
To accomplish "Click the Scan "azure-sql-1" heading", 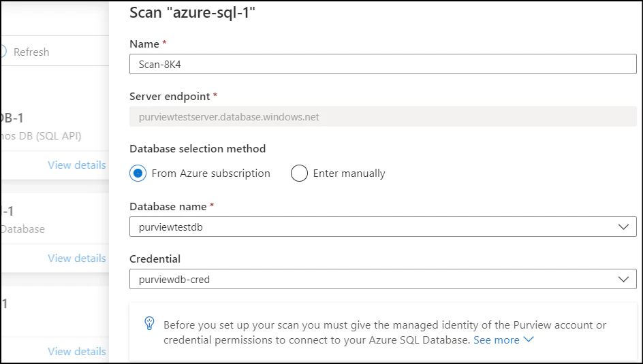I will (x=192, y=13).
